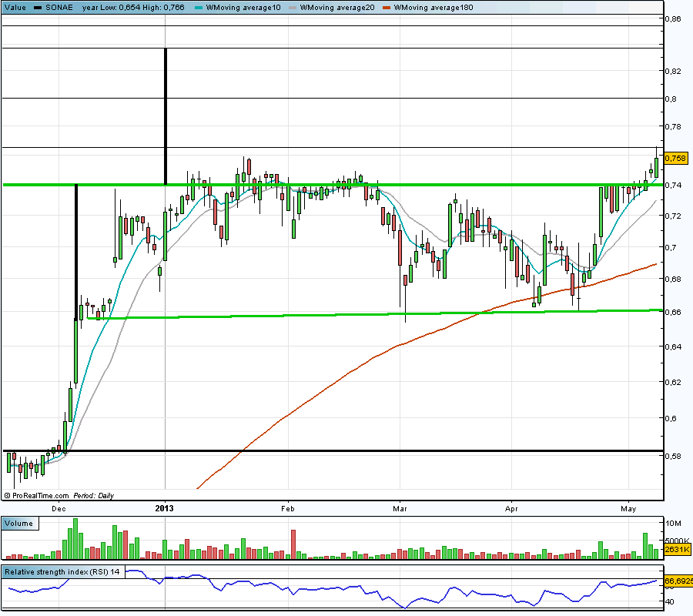Click the 2013 date axis label
This screenshot has height=616, width=693.
point(165,509)
